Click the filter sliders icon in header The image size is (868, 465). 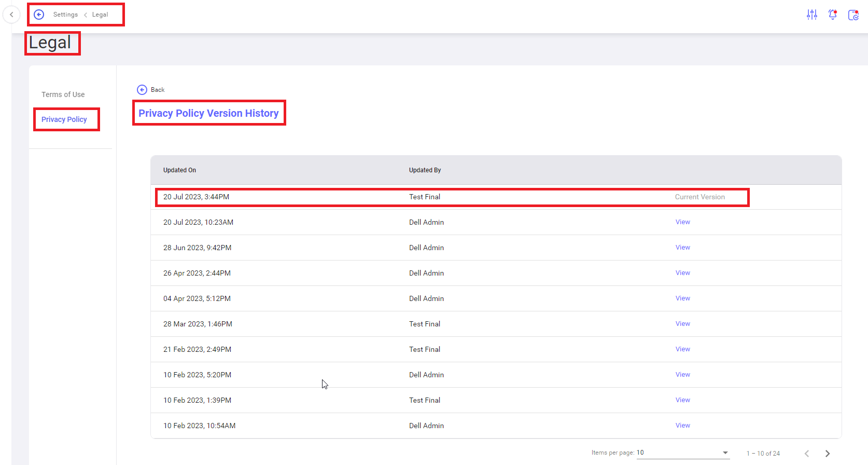(811, 15)
